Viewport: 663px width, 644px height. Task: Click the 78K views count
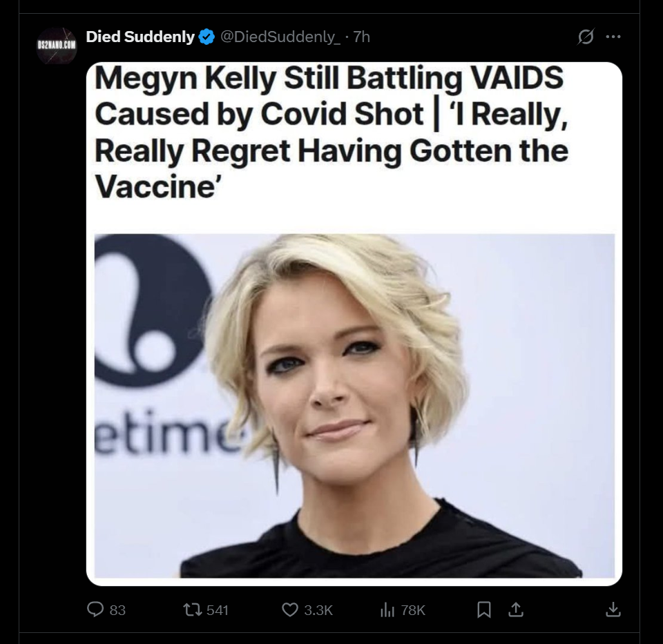click(x=413, y=610)
